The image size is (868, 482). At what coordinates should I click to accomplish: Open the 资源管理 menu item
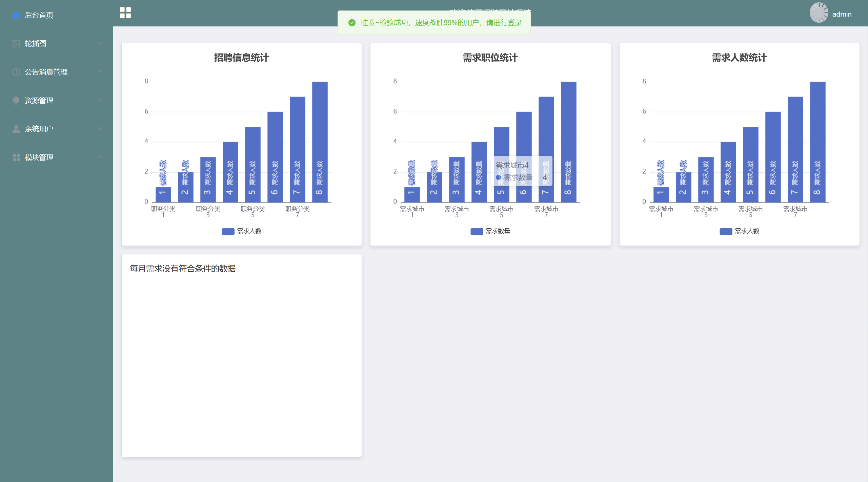(39, 101)
